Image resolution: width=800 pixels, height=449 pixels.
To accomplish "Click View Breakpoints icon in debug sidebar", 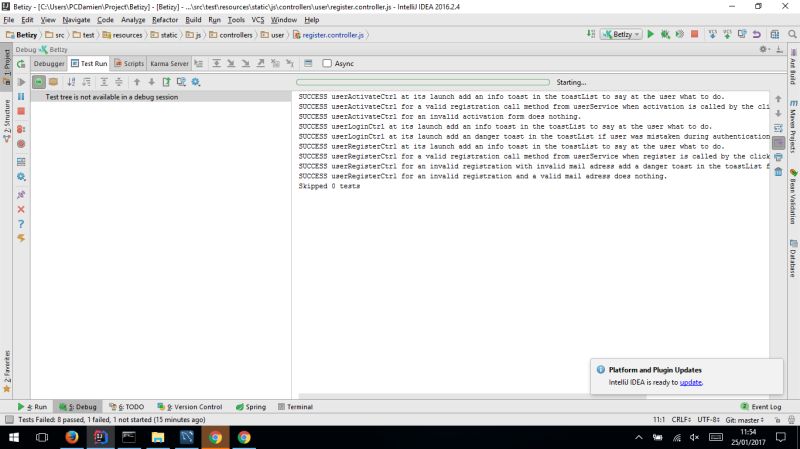I will (x=21, y=129).
